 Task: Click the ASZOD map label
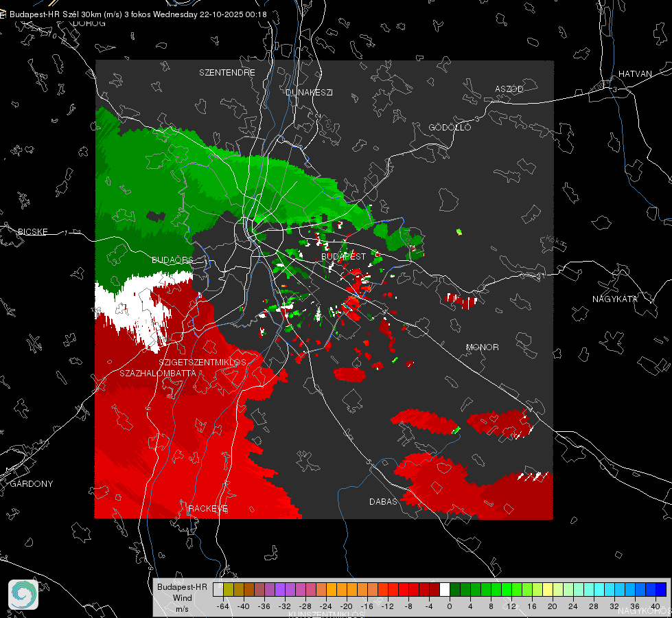(x=509, y=89)
